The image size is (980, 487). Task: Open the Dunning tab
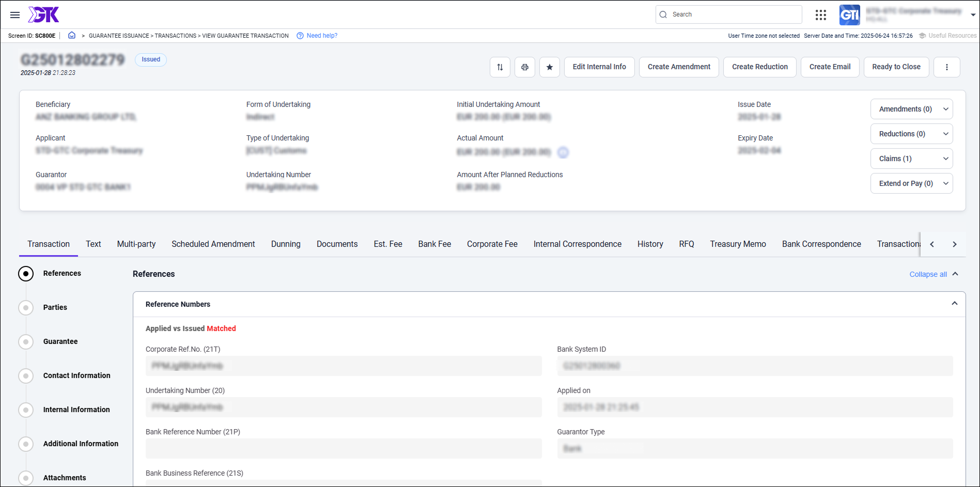coord(286,244)
